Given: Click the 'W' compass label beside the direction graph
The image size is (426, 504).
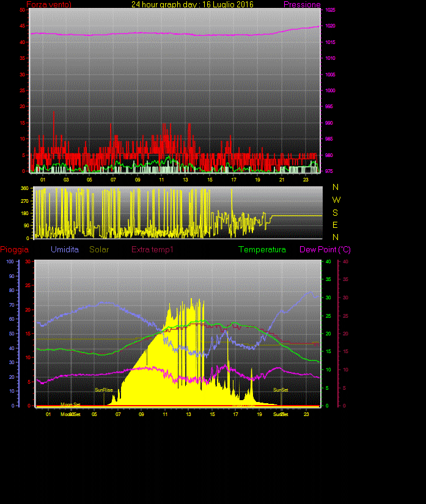Looking at the screenshot, I should click(336, 200).
